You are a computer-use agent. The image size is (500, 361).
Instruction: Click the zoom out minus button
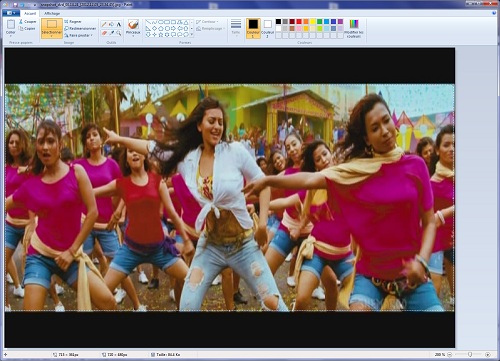[449, 355]
